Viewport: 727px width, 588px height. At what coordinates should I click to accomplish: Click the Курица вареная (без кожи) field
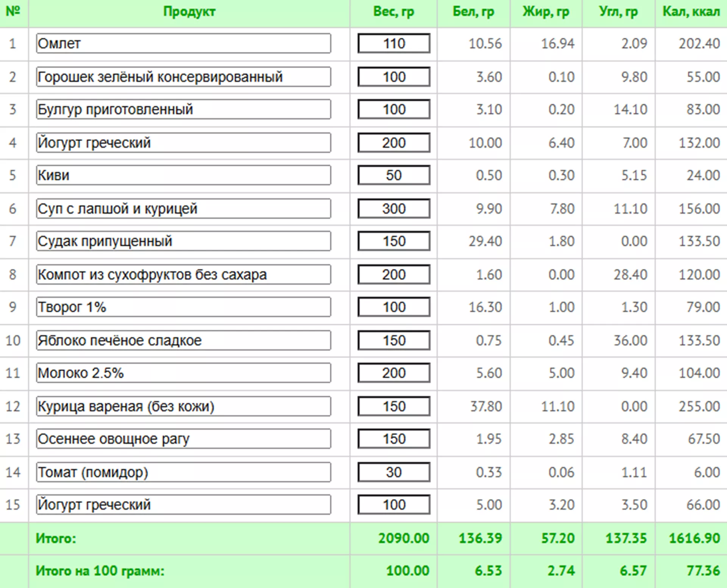[x=184, y=406]
